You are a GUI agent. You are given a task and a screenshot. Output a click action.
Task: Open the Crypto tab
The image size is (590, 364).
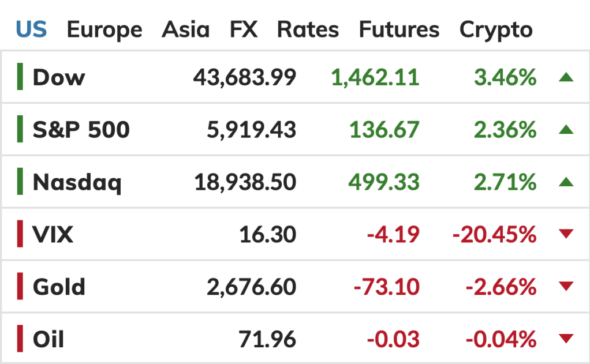pos(495,29)
